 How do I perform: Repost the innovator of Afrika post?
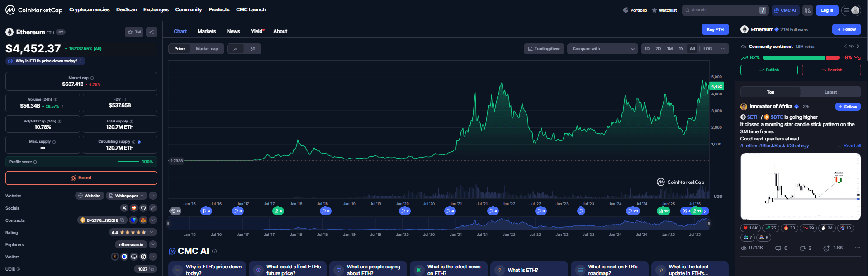pos(806,248)
